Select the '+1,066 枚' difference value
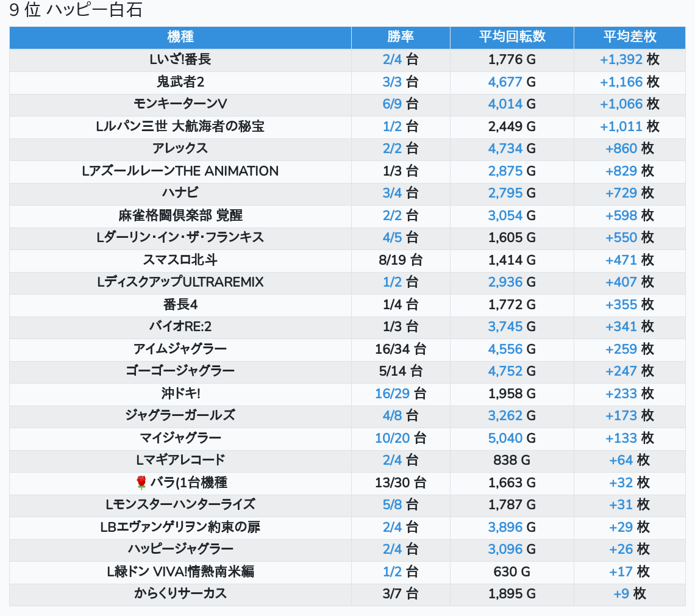This screenshot has width=695, height=616. 629,104
